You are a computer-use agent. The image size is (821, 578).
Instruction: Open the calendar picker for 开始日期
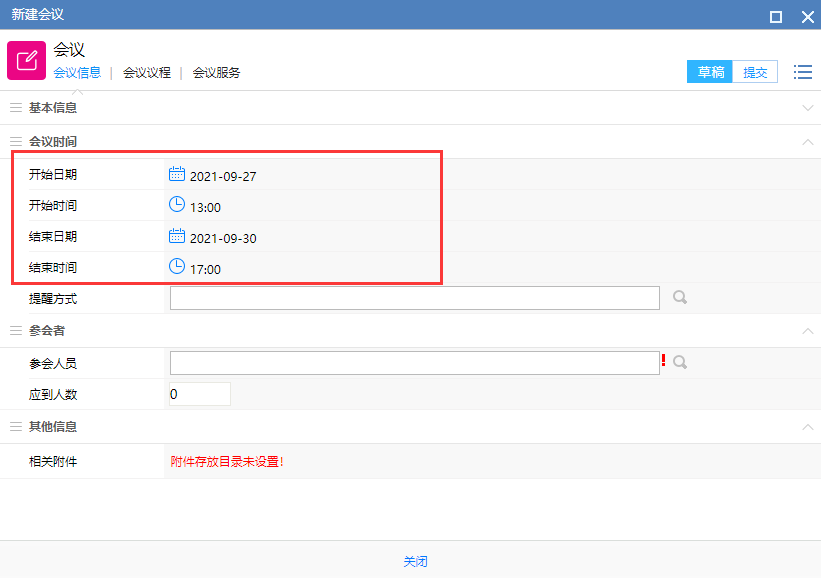177,174
